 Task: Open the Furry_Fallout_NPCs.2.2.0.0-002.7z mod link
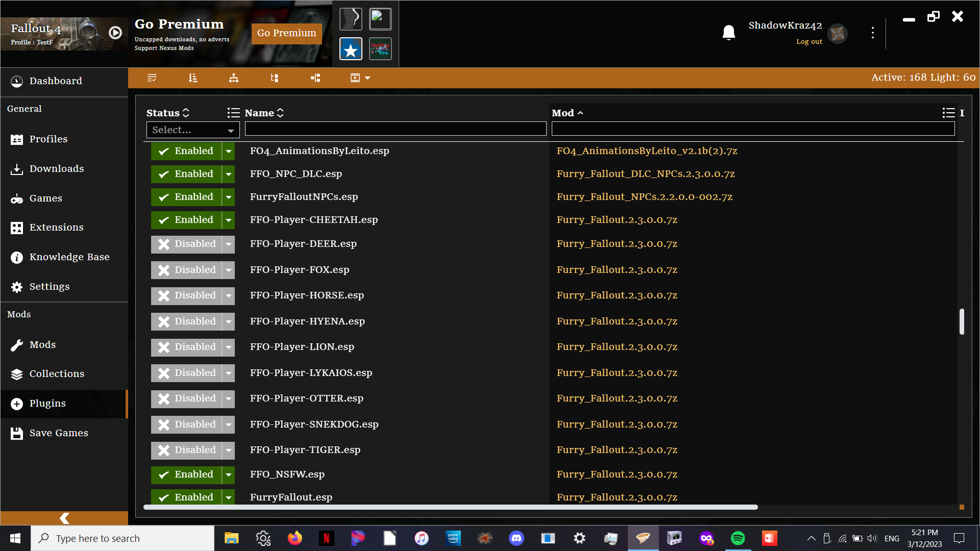tap(644, 197)
